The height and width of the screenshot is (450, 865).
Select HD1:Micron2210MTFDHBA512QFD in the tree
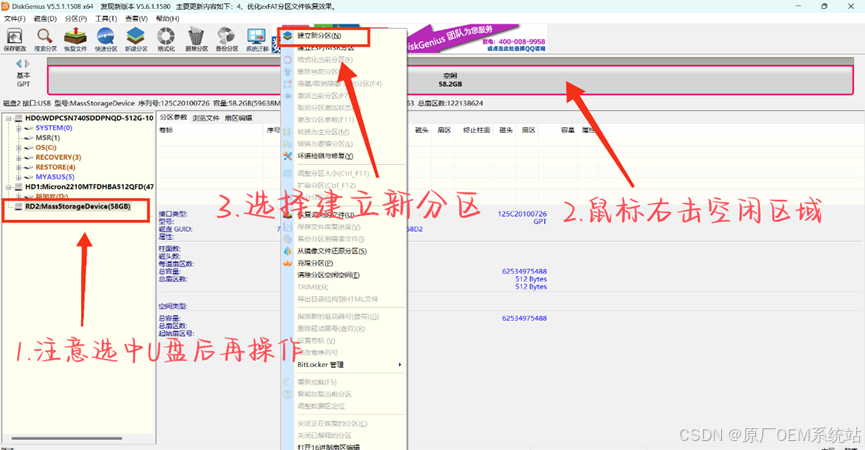[89, 187]
